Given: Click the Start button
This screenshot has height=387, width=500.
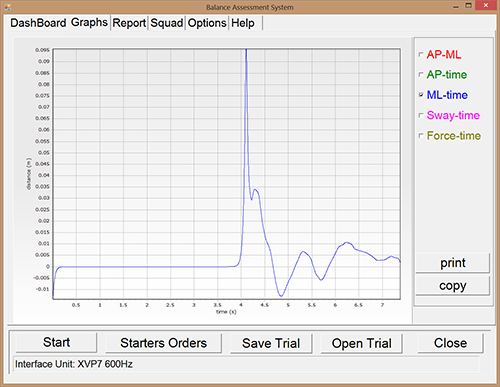Looking at the screenshot, I should [x=56, y=342].
